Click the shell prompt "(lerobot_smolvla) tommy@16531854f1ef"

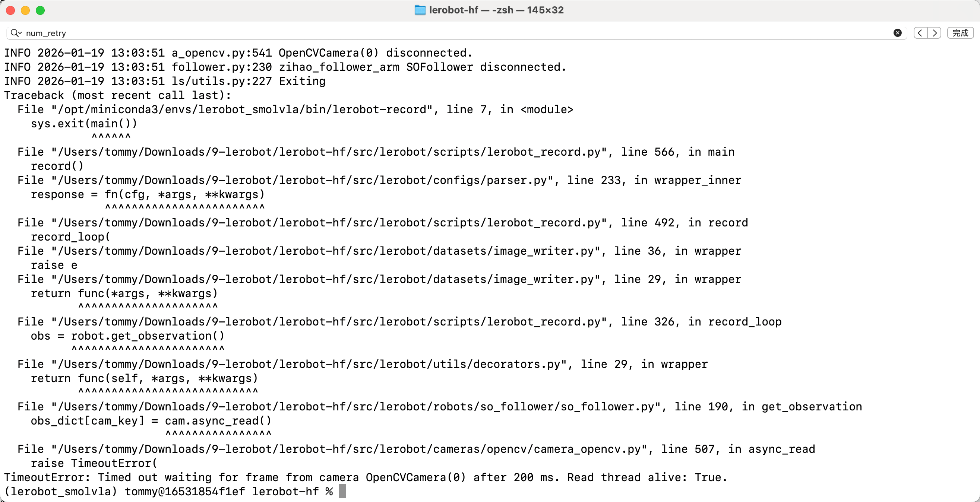tap(124, 492)
